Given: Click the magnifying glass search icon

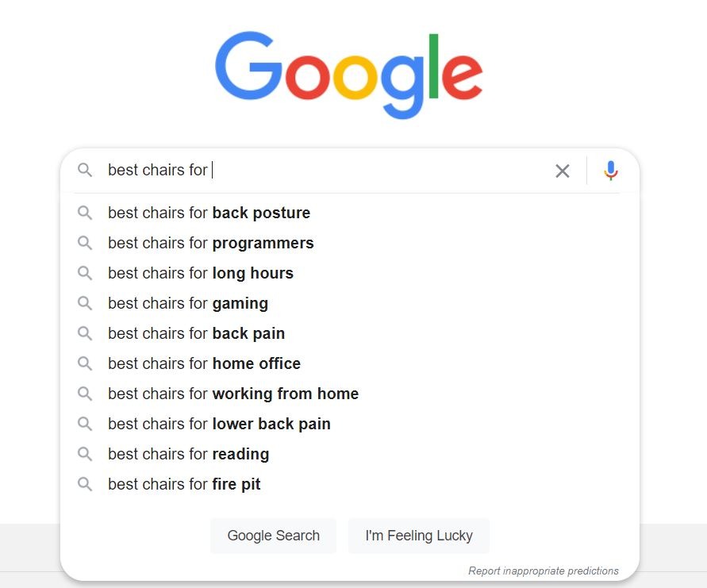Looking at the screenshot, I should pyautogui.click(x=85, y=170).
